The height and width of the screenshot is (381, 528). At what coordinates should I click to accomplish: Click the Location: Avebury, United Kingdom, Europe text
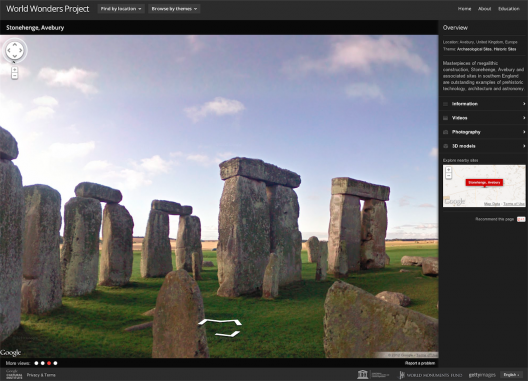click(480, 42)
